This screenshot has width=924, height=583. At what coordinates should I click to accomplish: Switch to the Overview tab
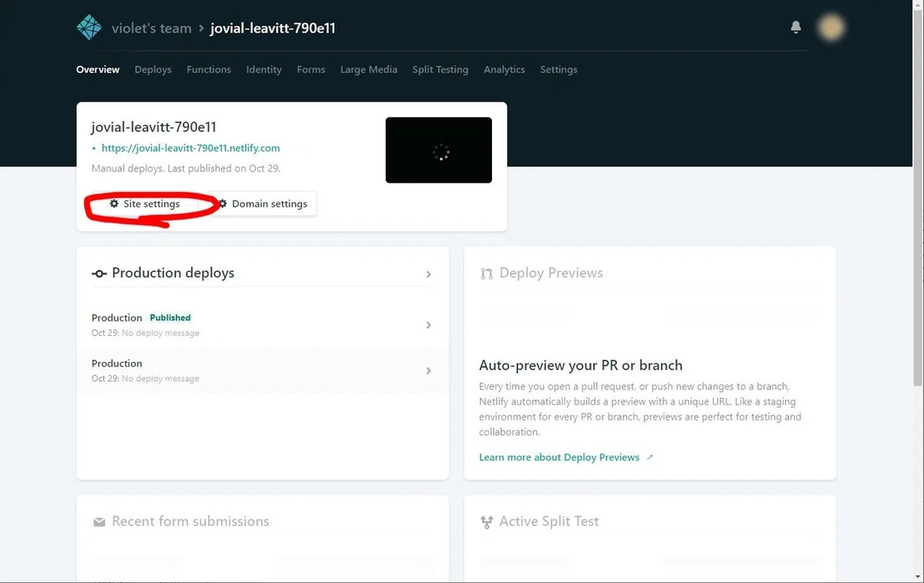click(98, 69)
